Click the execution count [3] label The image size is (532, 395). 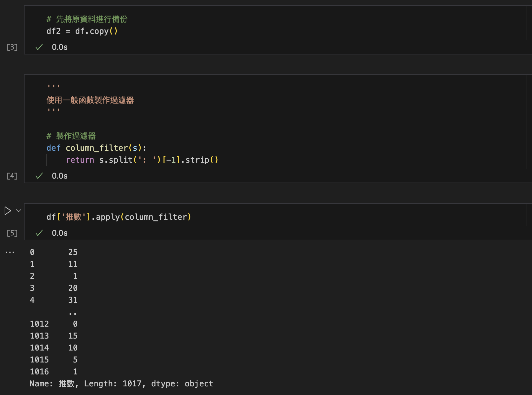(x=12, y=47)
